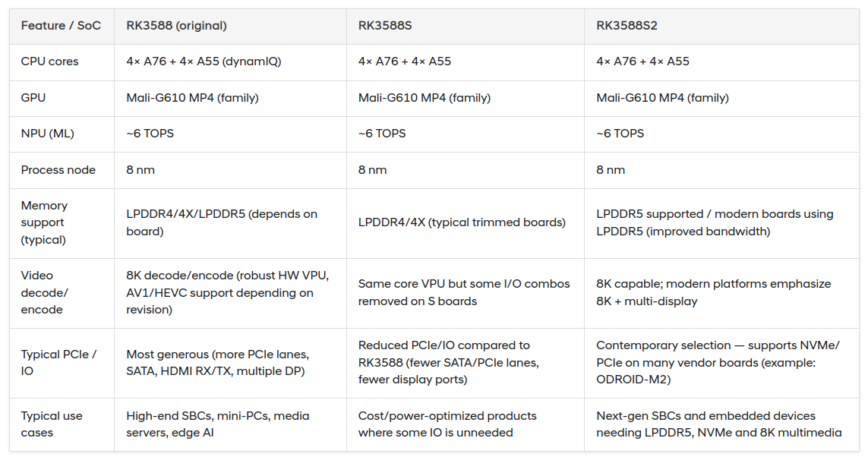Select the "Video decode/encode" row label

(x=44, y=292)
